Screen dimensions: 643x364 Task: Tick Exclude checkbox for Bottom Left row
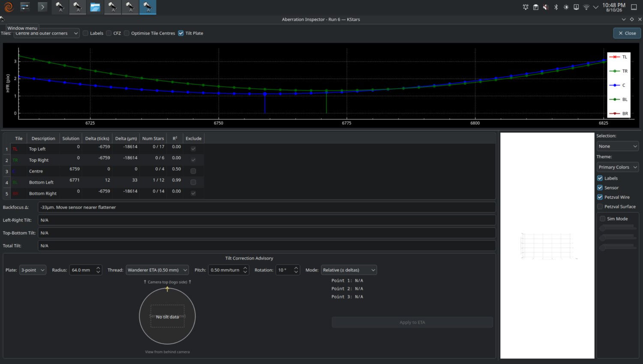click(193, 182)
